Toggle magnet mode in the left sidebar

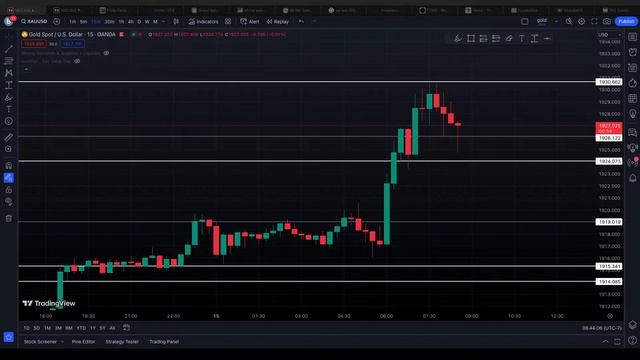click(9, 165)
